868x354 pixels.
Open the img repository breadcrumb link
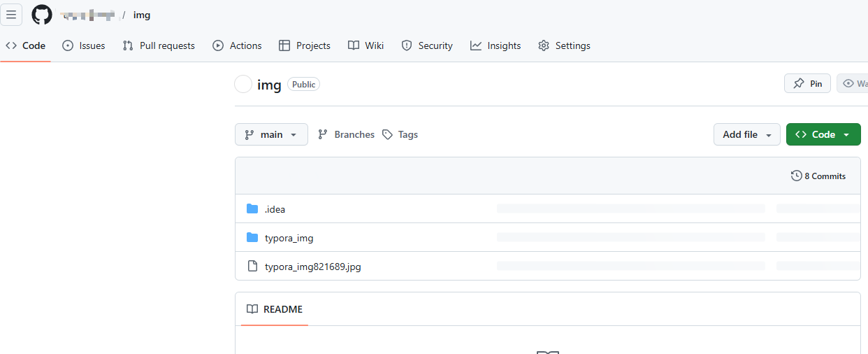(142, 15)
